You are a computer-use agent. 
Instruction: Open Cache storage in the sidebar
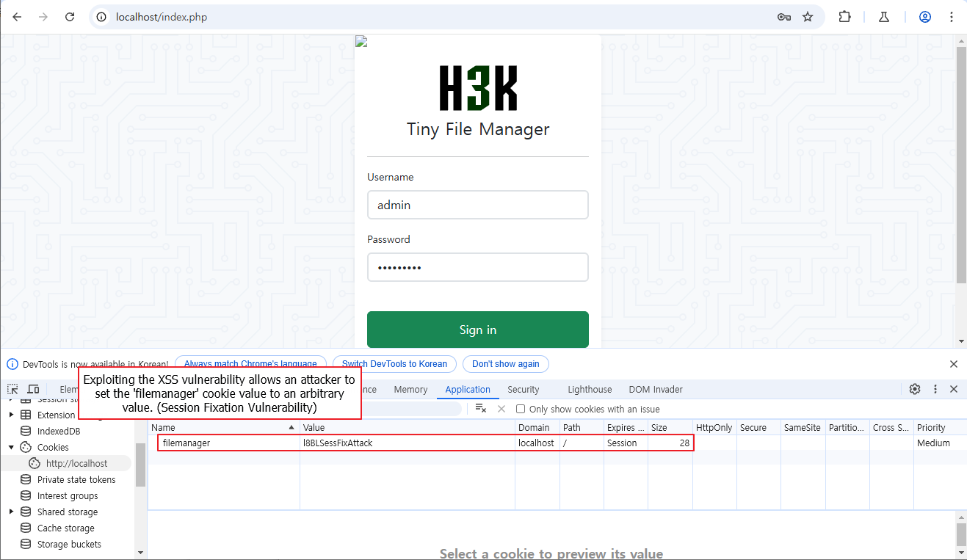click(66, 528)
